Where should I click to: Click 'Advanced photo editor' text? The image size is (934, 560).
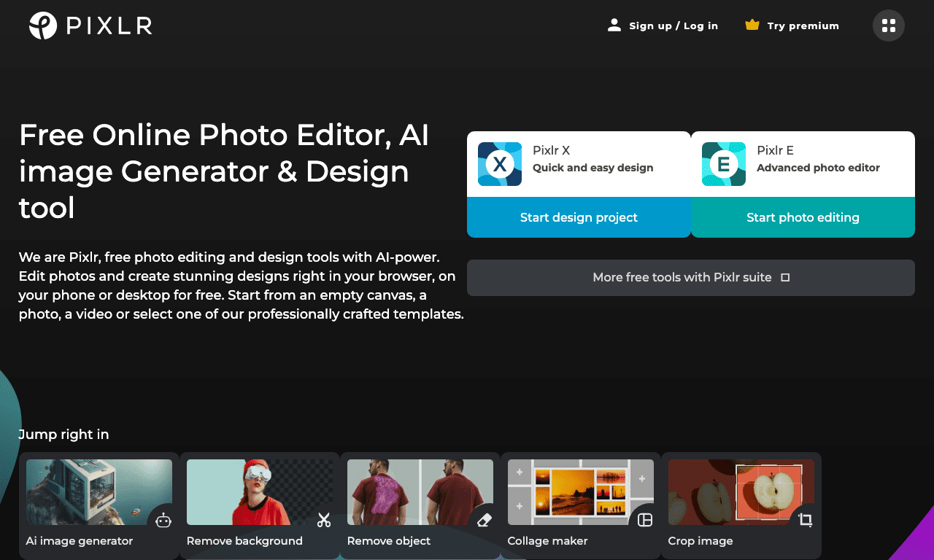click(x=818, y=168)
